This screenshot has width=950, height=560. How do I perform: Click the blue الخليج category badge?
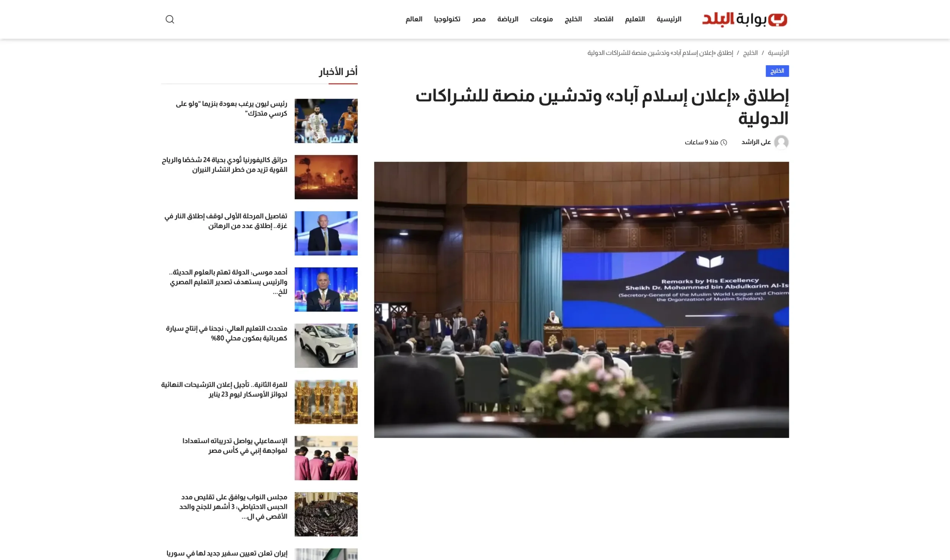pos(777,71)
